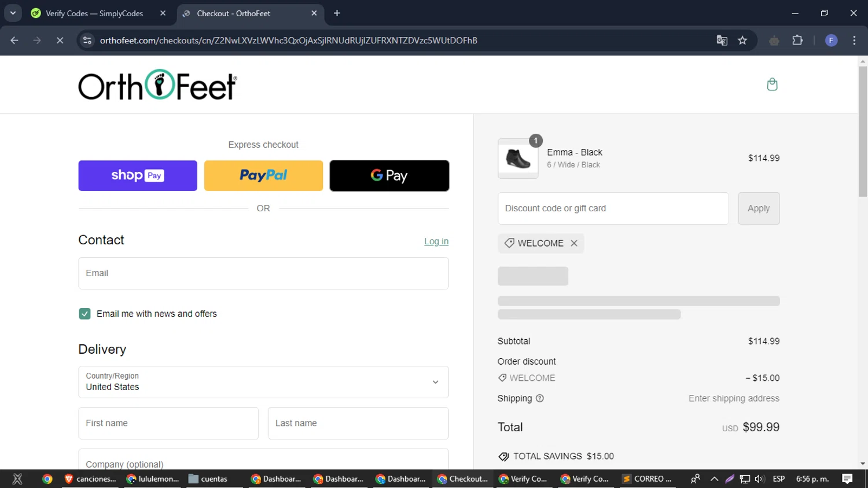The width and height of the screenshot is (868, 488).
Task: Click the ESP language indicator
Action: click(779, 479)
